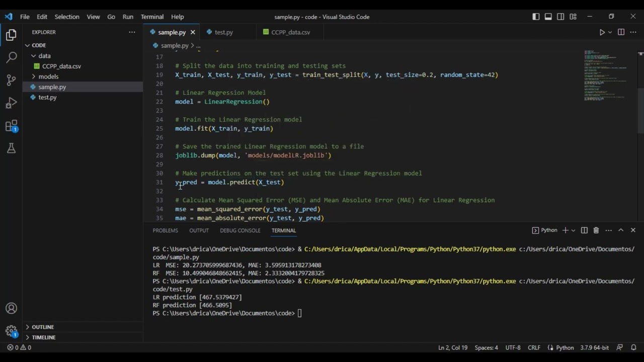
Task: Click Spaces: 4 indentation setting
Action: [486, 347]
